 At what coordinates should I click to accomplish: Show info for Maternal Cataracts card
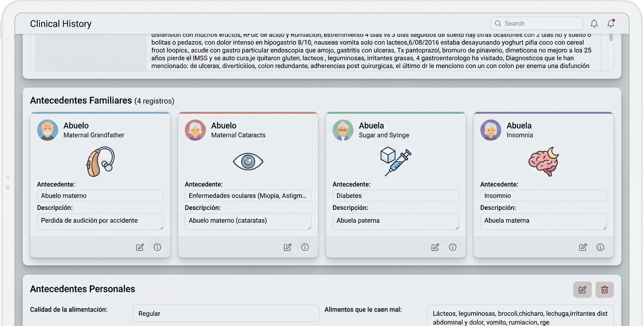[305, 247]
